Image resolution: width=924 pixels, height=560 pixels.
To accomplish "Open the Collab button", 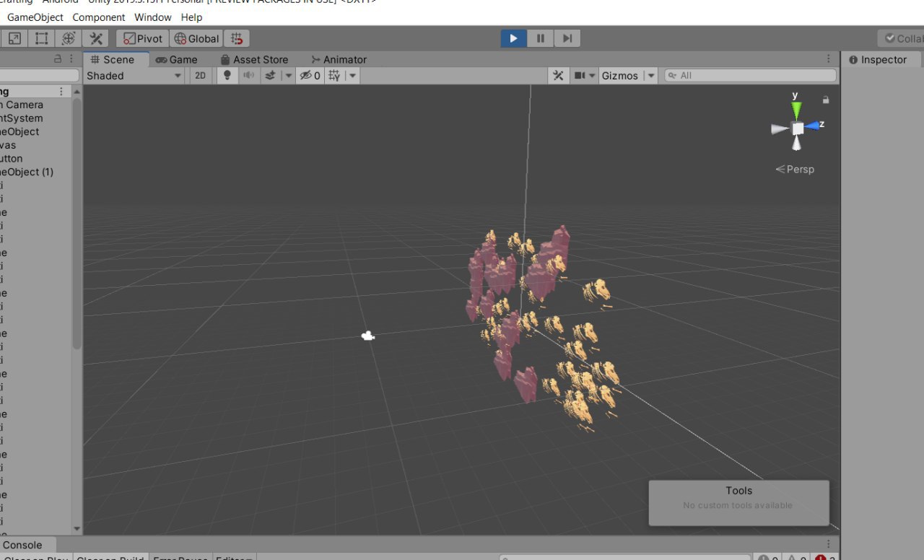I will point(901,38).
